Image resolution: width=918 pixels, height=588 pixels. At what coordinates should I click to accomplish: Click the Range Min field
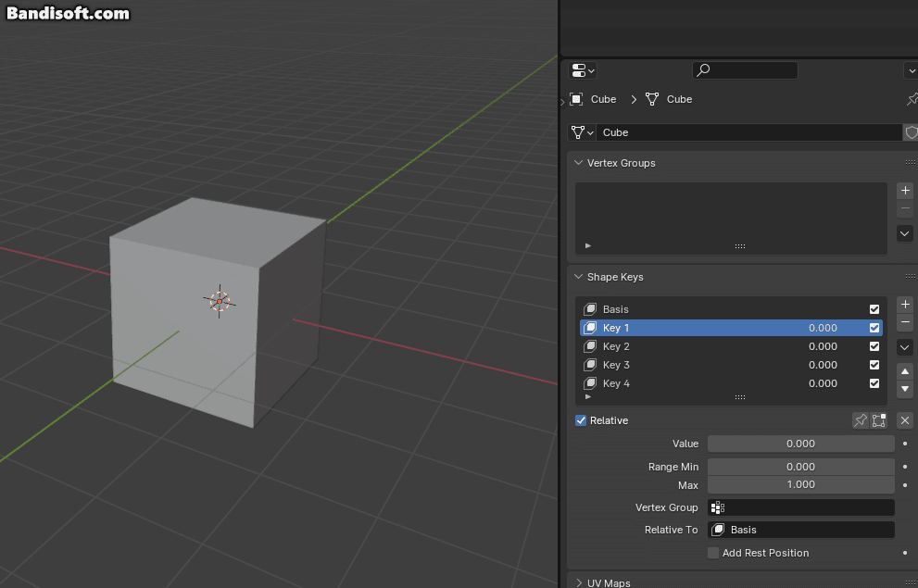coord(801,467)
